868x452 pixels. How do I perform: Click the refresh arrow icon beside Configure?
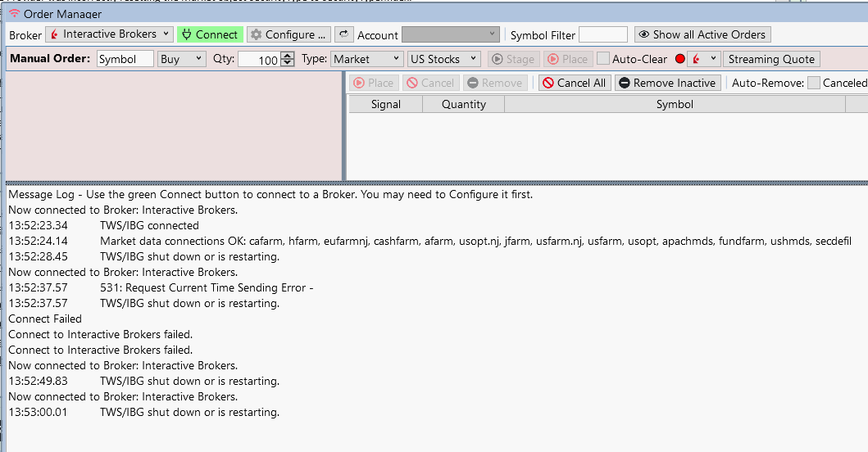pyautogui.click(x=343, y=34)
